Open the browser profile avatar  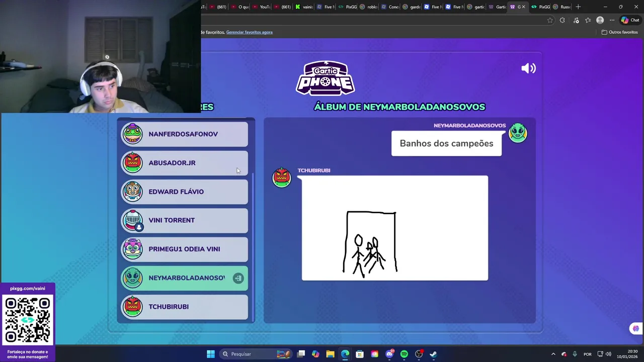pos(600,20)
